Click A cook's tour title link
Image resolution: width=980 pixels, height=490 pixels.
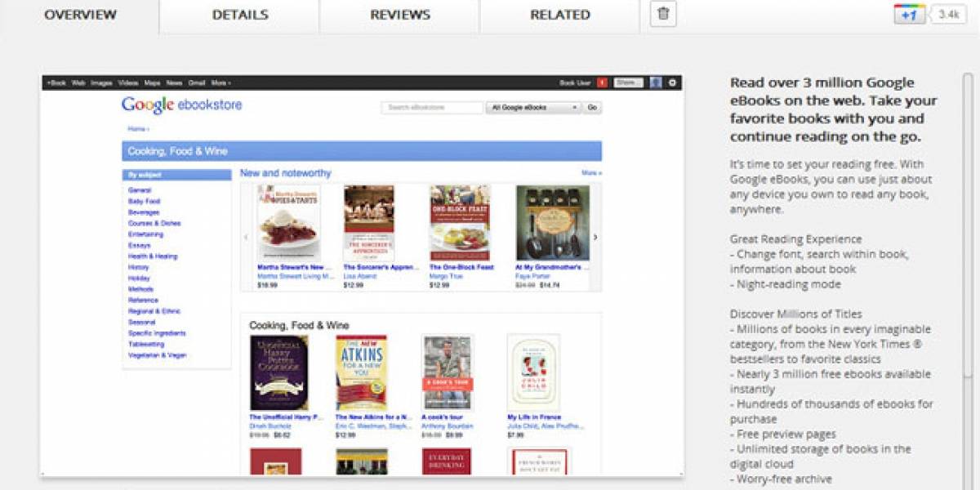tap(443, 416)
